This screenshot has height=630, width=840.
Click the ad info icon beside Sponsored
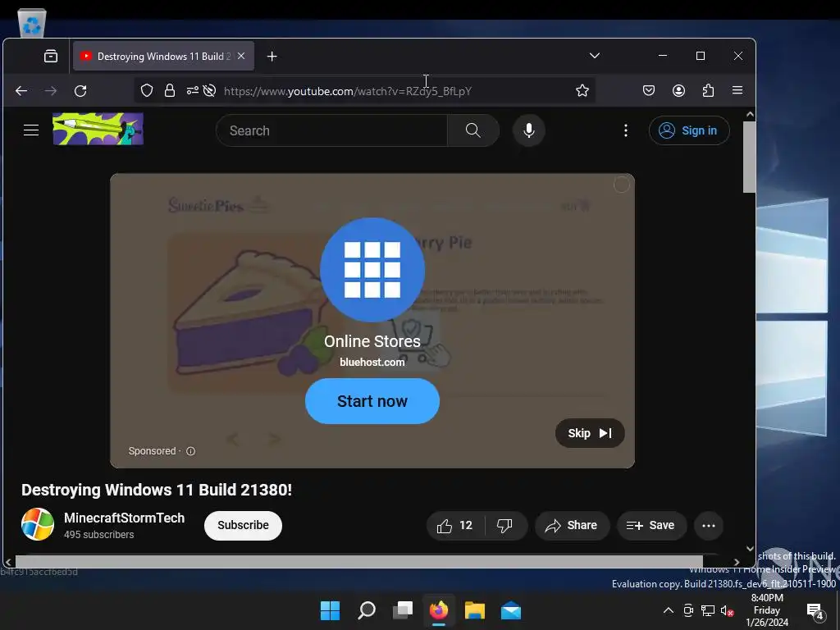190,451
